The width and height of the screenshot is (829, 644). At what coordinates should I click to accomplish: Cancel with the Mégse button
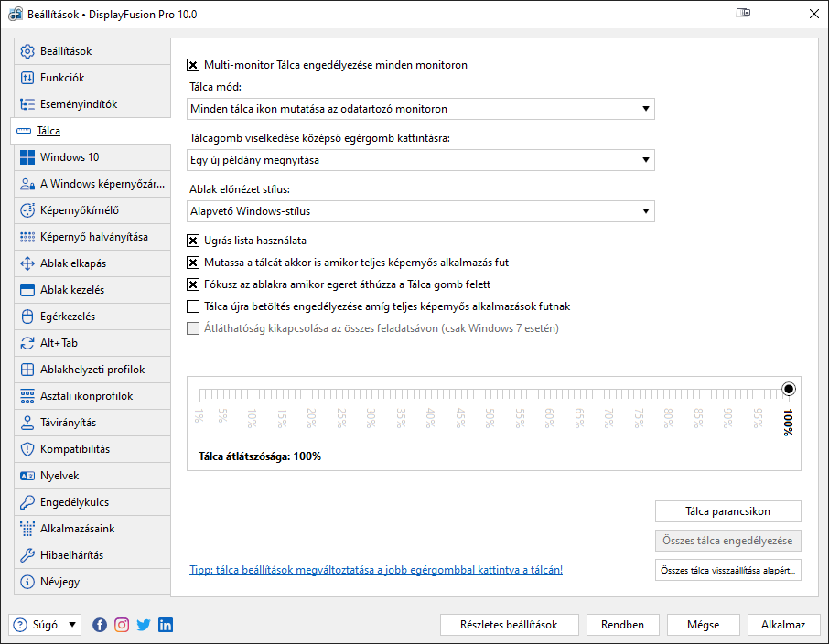(703, 625)
